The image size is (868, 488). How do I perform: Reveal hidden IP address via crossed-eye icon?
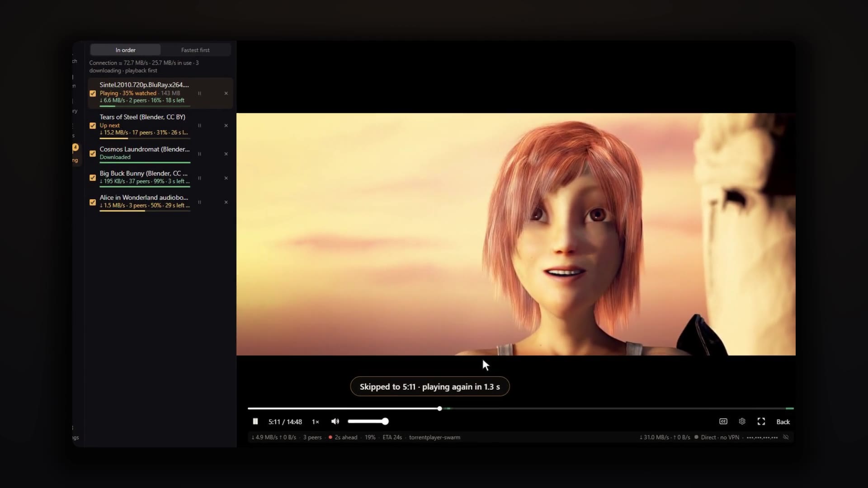click(x=786, y=437)
